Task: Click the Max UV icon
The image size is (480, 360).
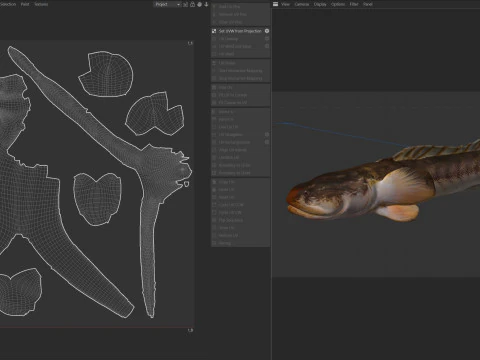Action: pyautogui.click(x=214, y=87)
